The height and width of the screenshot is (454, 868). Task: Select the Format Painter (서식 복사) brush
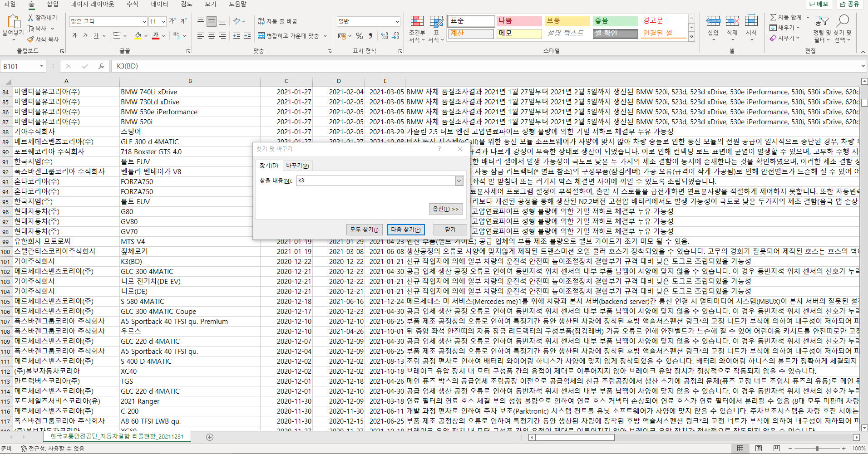pos(30,39)
